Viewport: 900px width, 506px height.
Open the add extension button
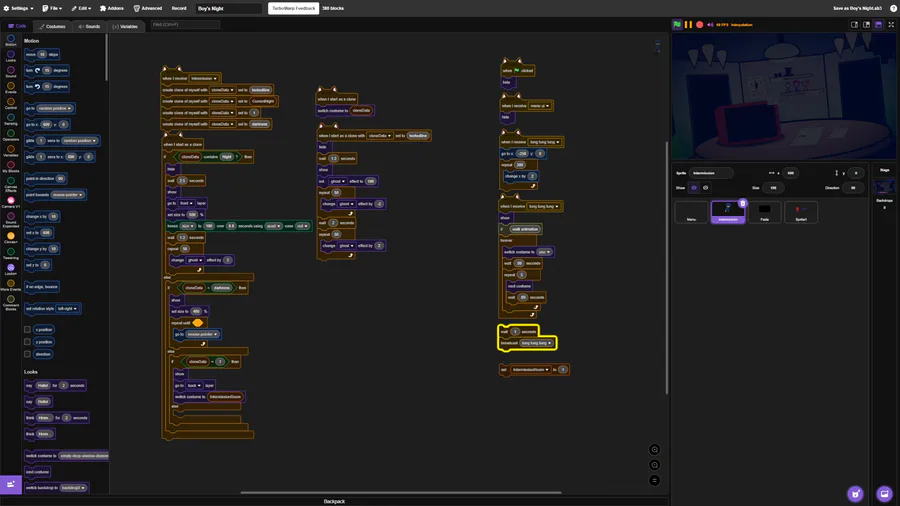[x=10, y=485]
